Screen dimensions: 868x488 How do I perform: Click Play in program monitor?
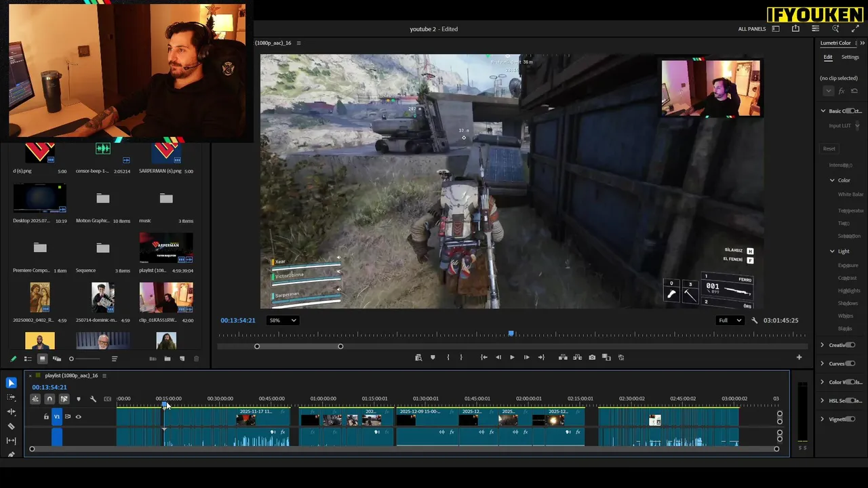point(512,357)
